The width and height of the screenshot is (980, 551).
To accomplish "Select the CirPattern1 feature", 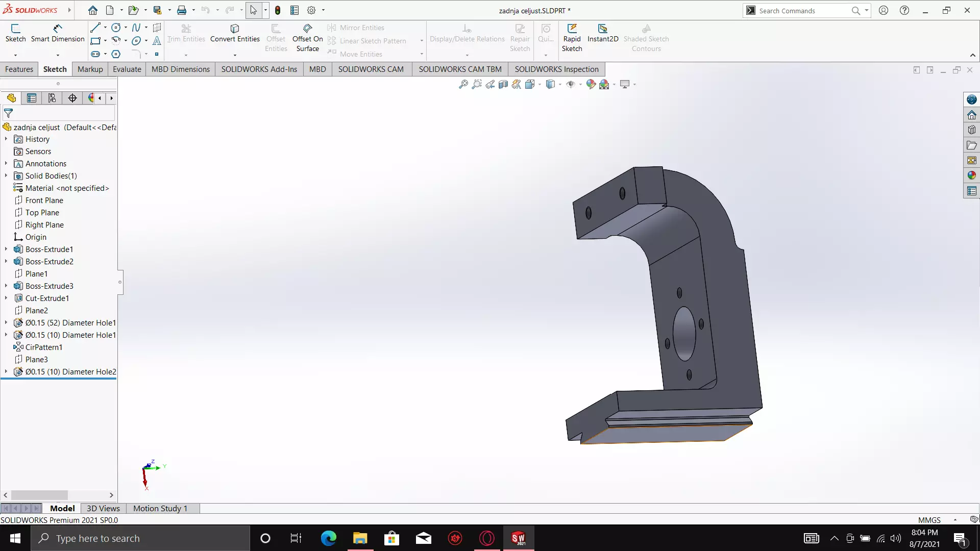I will point(43,347).
